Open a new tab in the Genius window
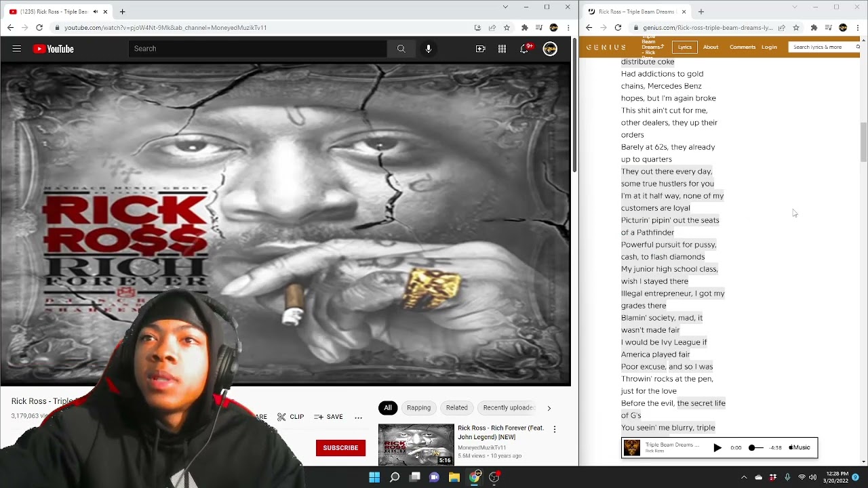 click(701, 12)
